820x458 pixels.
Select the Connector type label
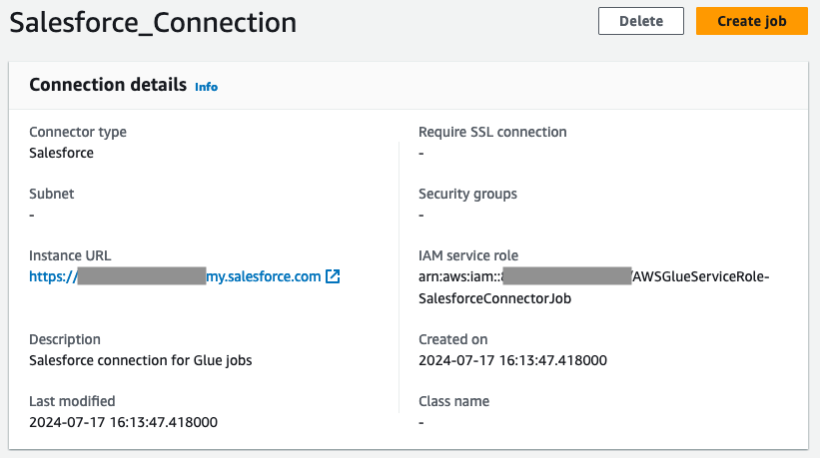coord(78,132)
